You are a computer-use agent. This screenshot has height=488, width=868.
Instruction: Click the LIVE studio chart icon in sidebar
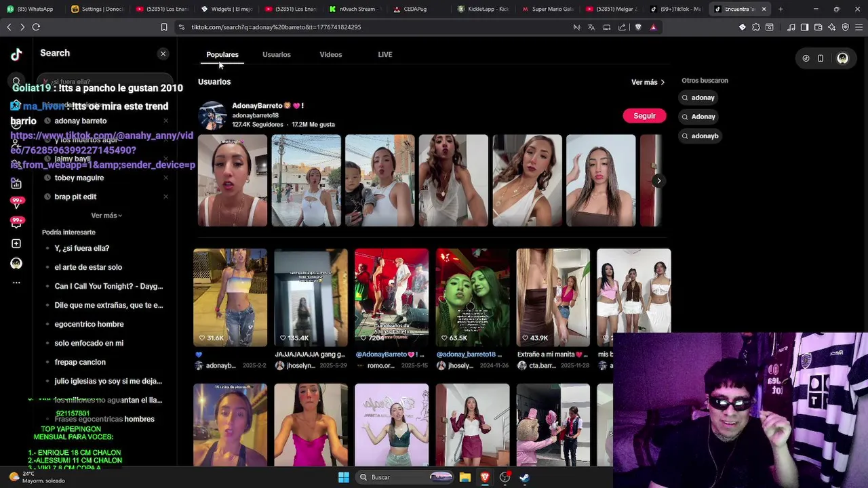pyautogui.click(x=16, y=184)
